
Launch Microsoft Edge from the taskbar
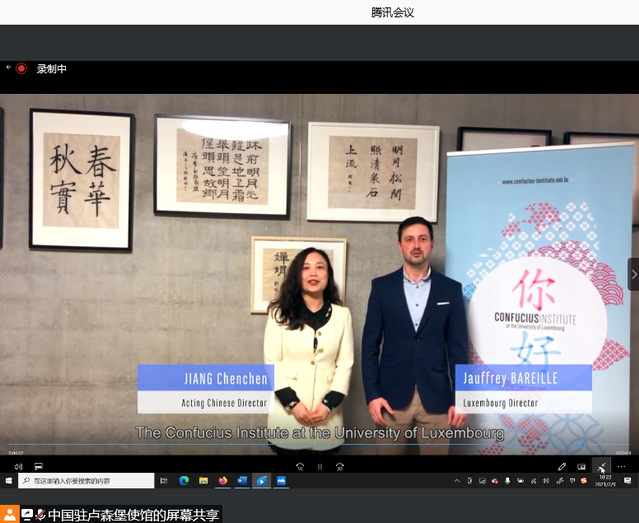(x=184, y=481)
